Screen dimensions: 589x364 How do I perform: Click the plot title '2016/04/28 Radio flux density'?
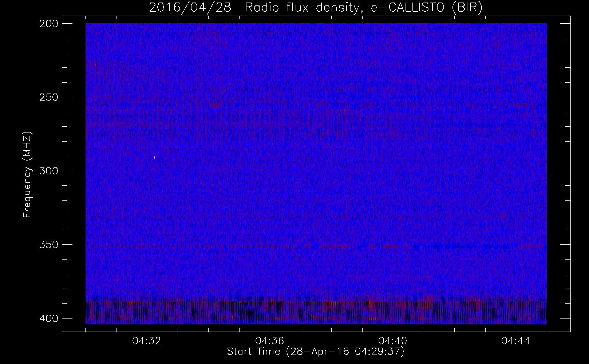316,8
